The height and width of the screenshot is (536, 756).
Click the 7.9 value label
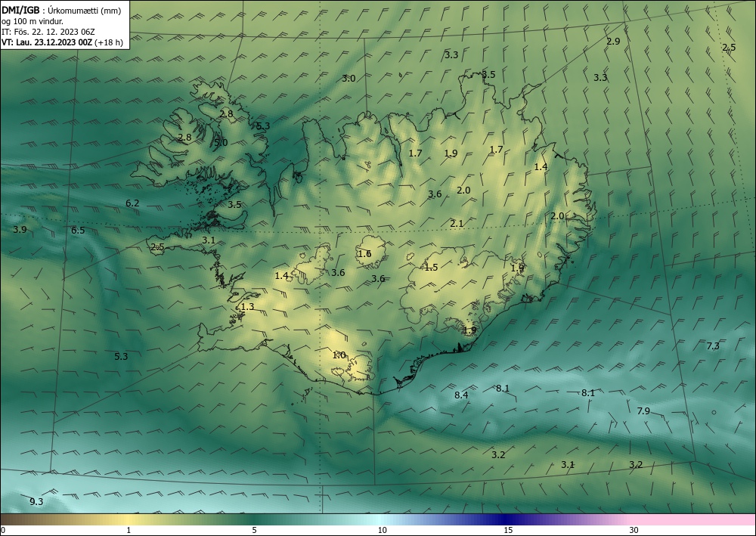point(643,411)
